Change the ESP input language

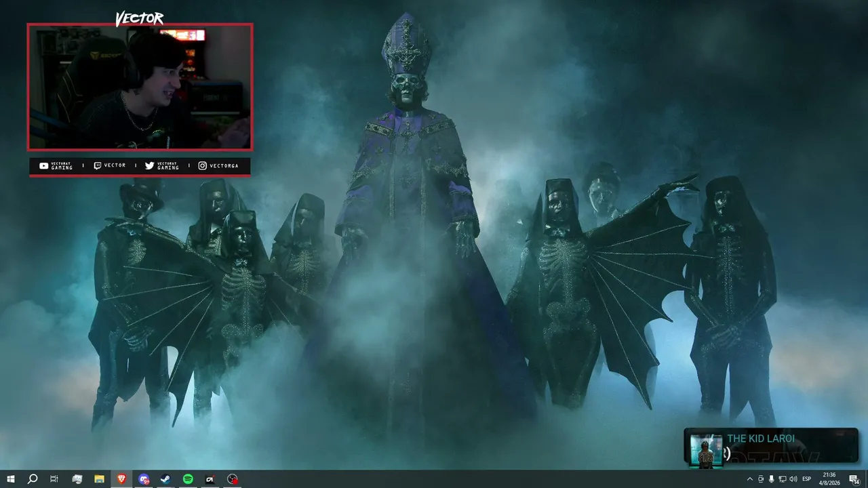point(807,479)
